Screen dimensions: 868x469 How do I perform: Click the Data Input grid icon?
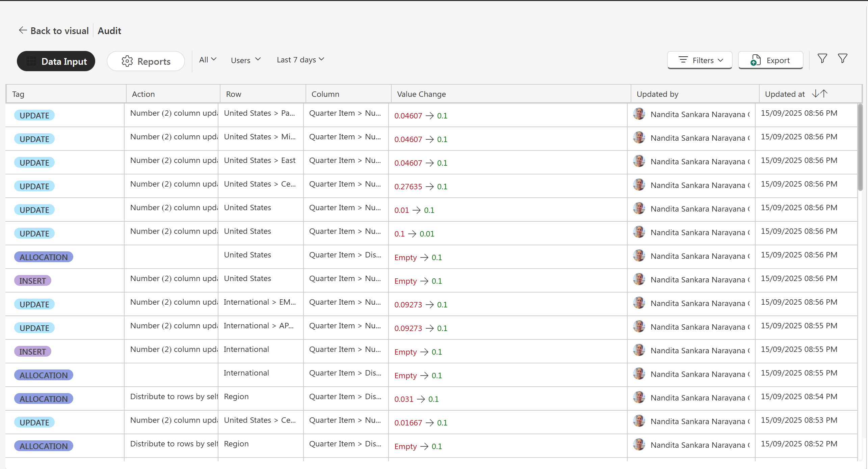[32, 61]
